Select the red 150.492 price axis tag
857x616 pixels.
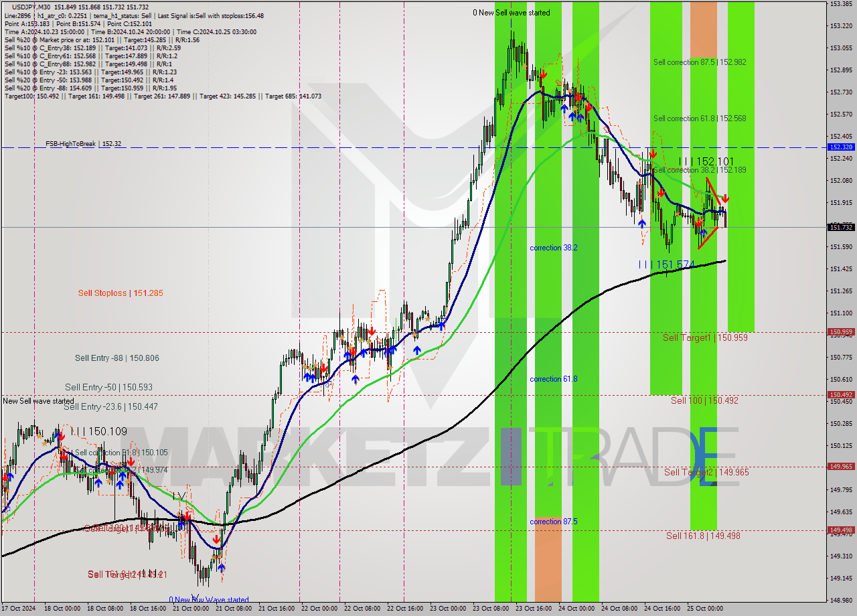click(842, 394)
